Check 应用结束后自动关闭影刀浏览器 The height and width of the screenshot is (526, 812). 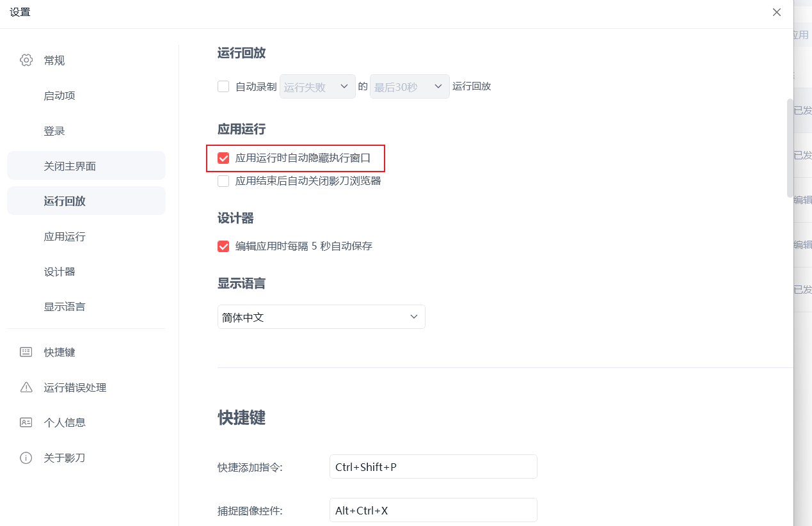(x=223, y=181)
